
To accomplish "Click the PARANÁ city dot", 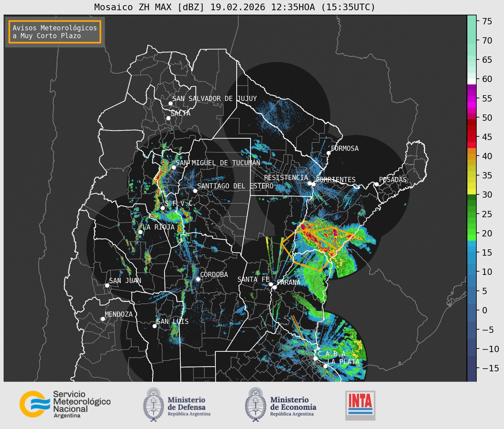I will point(275,287).
